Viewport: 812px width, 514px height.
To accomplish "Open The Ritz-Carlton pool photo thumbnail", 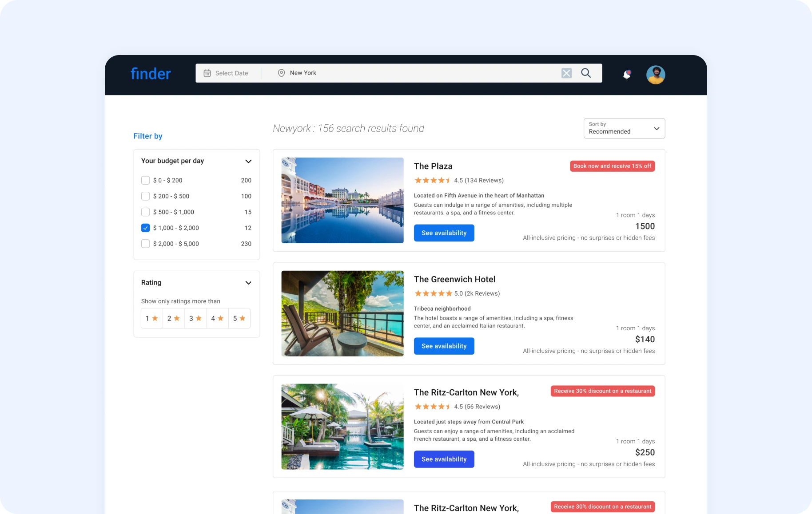I will pyautogui.click(x=342, y=427).
